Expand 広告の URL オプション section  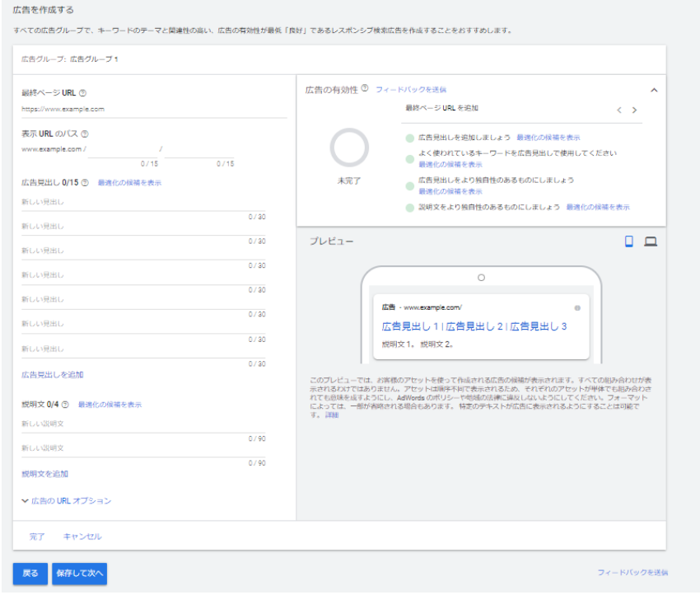pyautogui.click(x=66, y=500)
